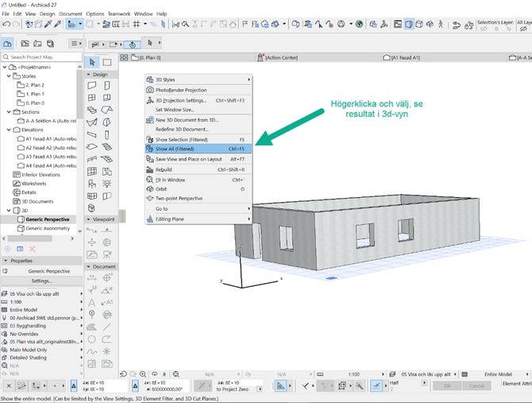Click 3D Projection Settings in context menu
532x403 pixels.
(x=181, y=100)
